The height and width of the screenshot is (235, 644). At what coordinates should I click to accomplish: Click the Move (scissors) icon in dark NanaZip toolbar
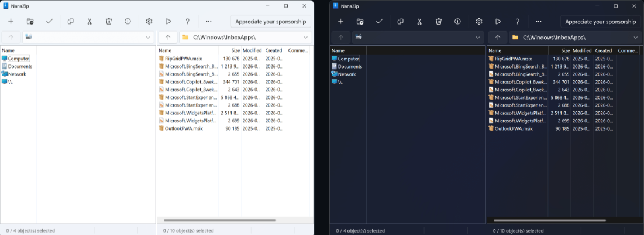pos(419,22)
